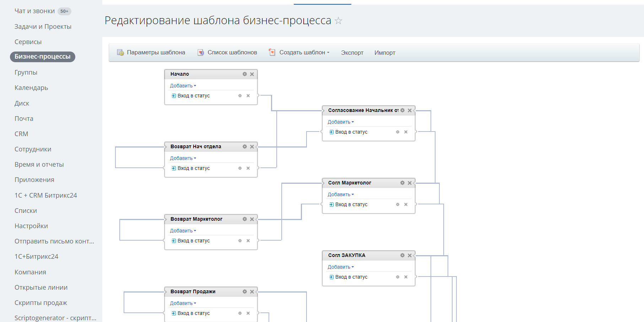
Task: Open Создать шаблон dropdown menu
Action: click(x=299, y=52)
